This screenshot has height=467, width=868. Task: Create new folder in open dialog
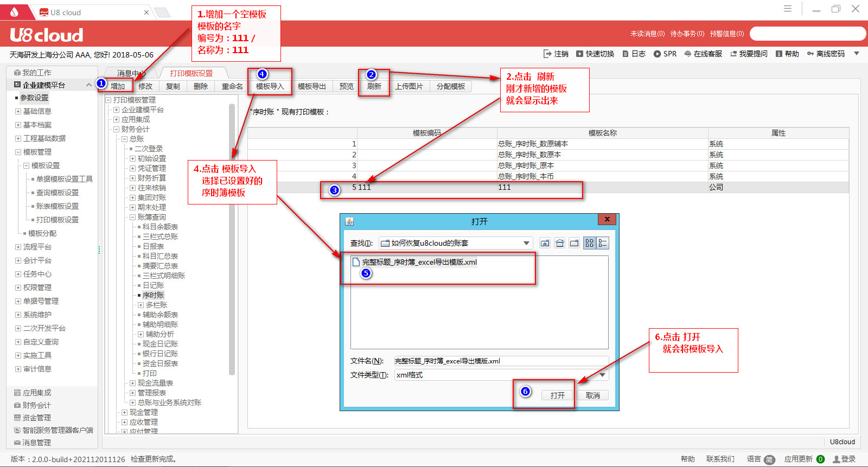[x=574, y=243]
